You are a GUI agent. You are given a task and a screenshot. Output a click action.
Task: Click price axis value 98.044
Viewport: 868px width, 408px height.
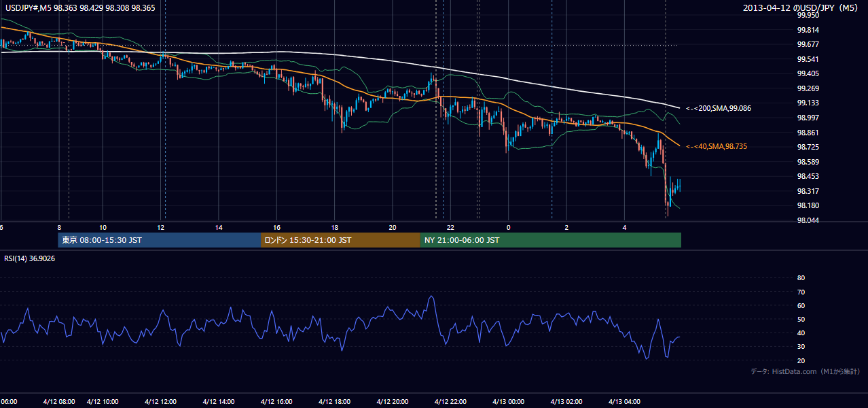pos(808,220)
